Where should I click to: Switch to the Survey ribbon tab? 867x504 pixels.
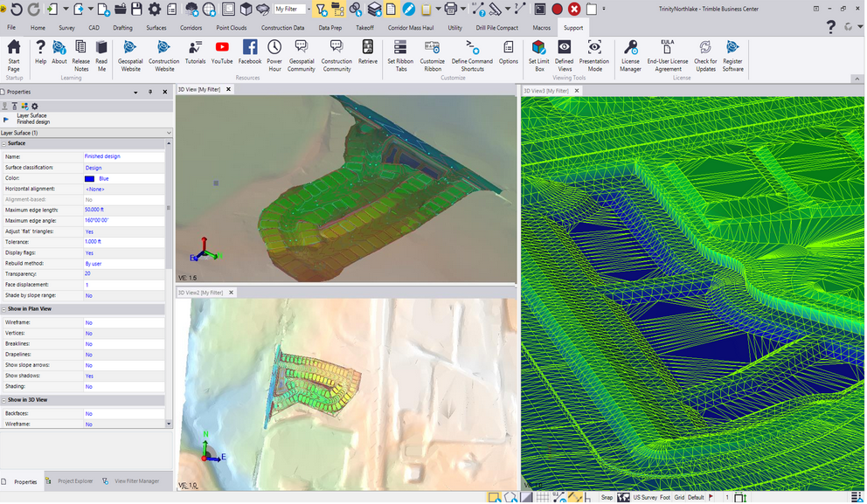pos(66,28)
